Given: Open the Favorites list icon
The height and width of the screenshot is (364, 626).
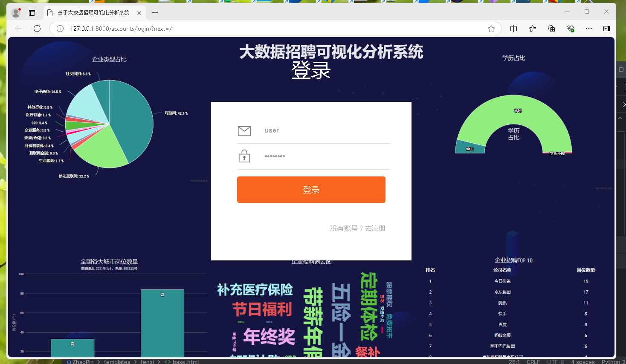Looking at the screenshot, I should click(x=533, y=29).
